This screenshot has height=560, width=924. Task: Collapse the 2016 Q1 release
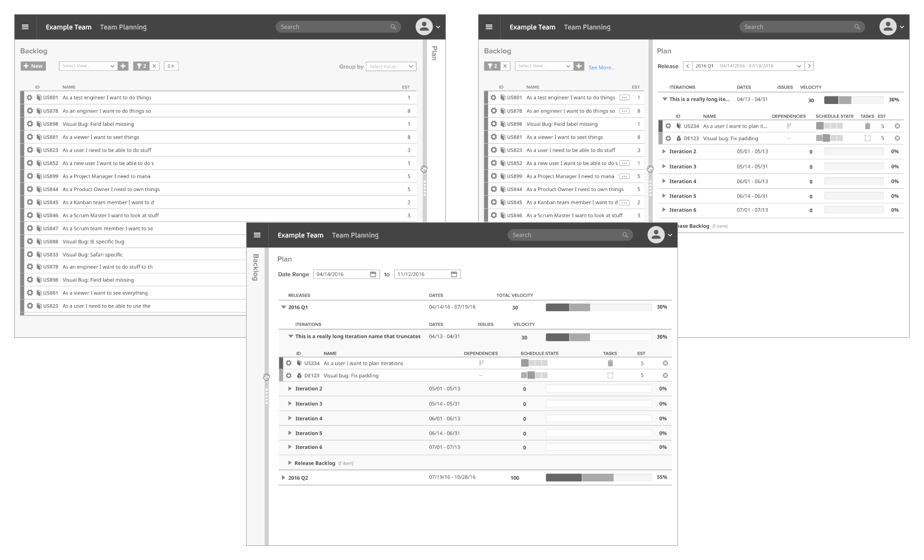click(284, 307)
